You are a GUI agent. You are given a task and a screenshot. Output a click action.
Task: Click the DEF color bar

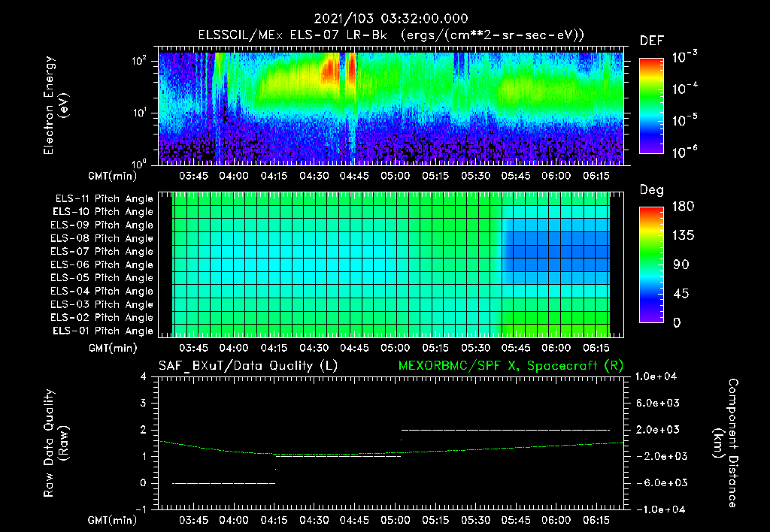click(651, 105)
